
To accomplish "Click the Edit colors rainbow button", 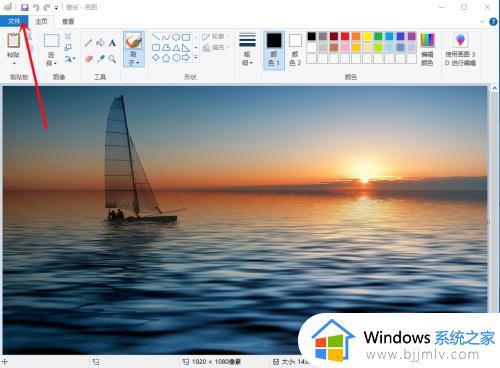I will (427, 49).
